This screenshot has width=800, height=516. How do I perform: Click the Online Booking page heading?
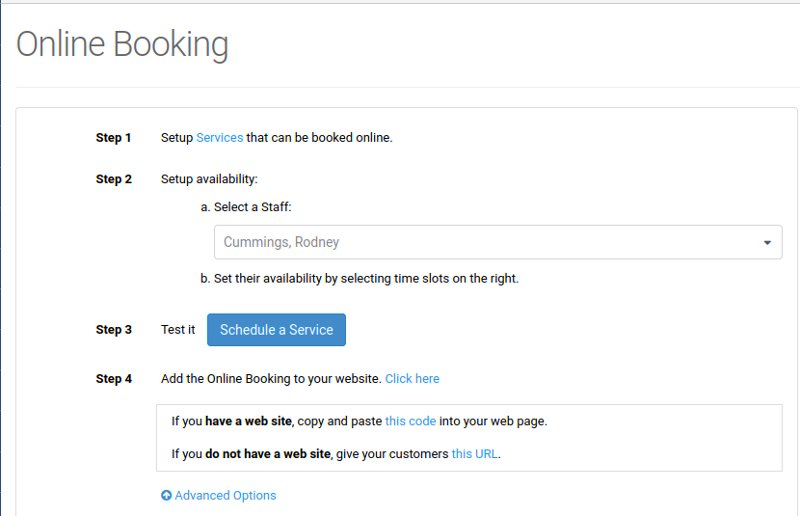tap(122, 44)
